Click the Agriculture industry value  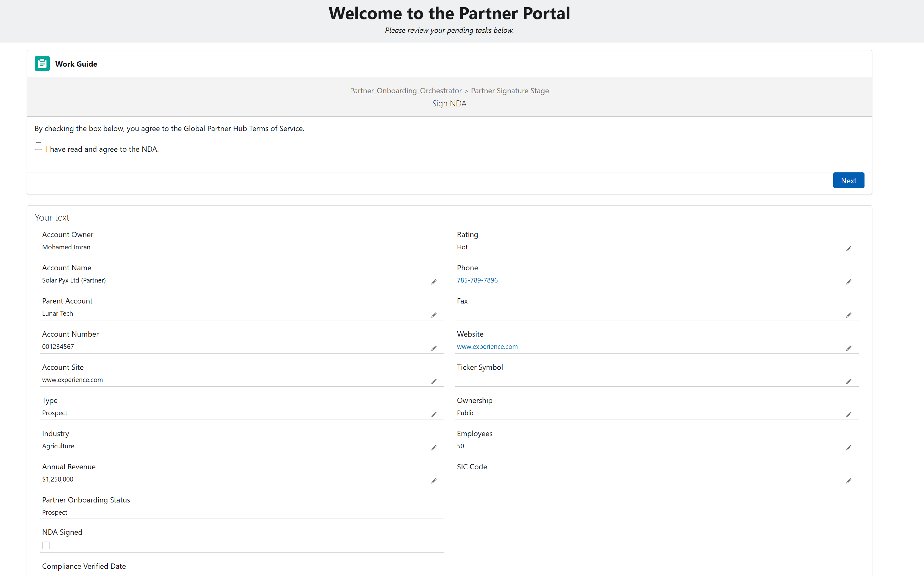[58, 446]
